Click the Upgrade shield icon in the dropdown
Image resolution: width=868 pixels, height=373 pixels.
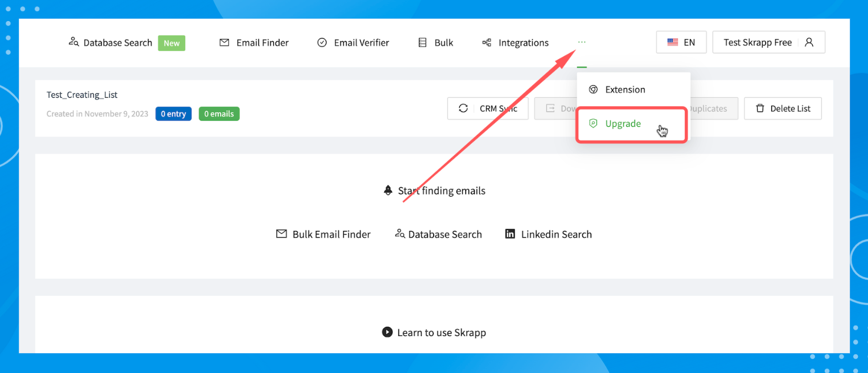[x=593, y=123]
